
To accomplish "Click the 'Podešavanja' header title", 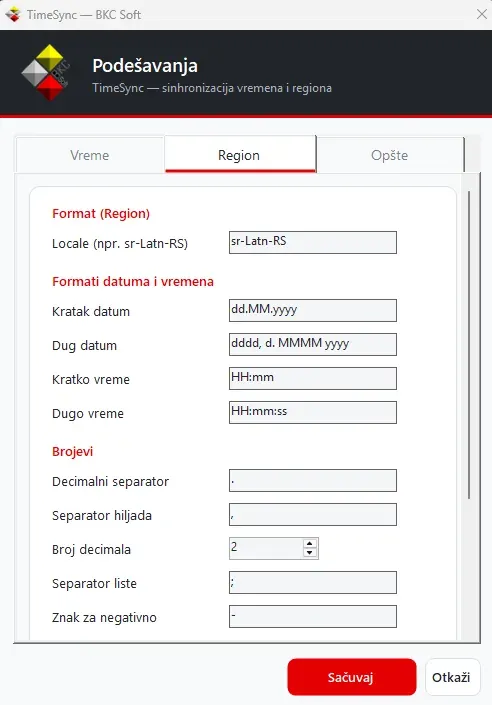I will (x=145, y=66).
